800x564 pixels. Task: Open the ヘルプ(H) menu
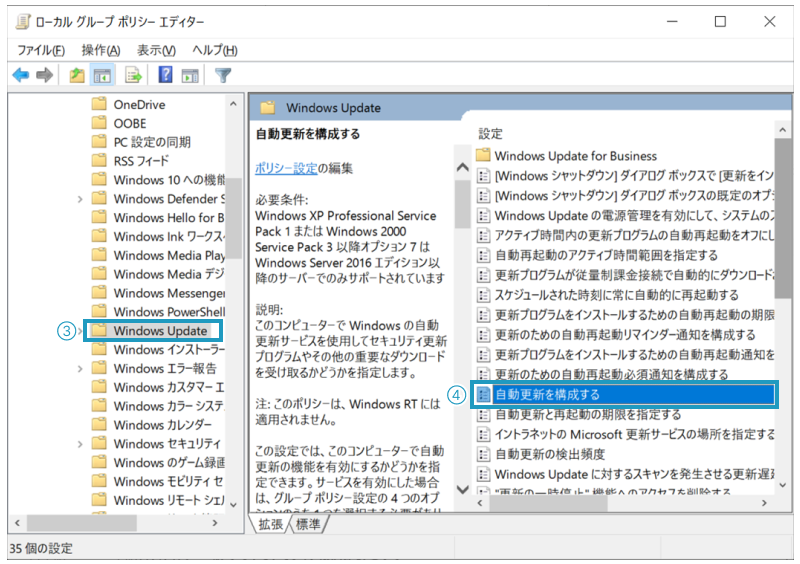point(215,50)
